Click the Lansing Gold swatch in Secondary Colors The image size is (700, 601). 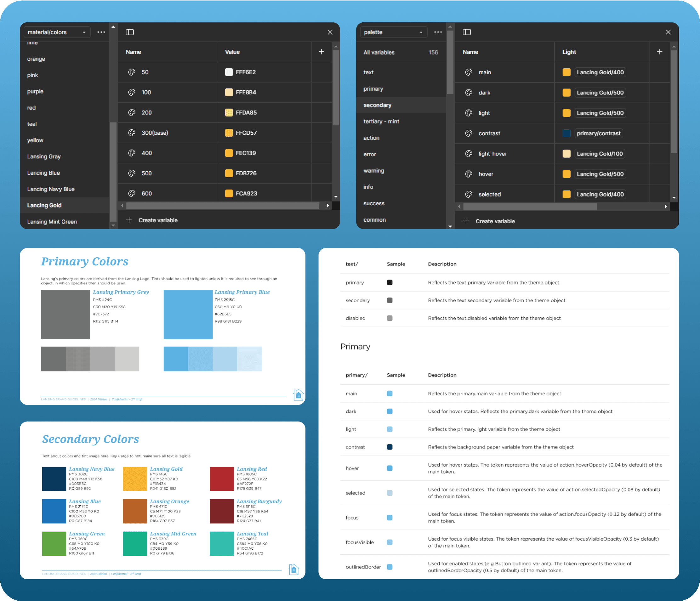point(135,479)
